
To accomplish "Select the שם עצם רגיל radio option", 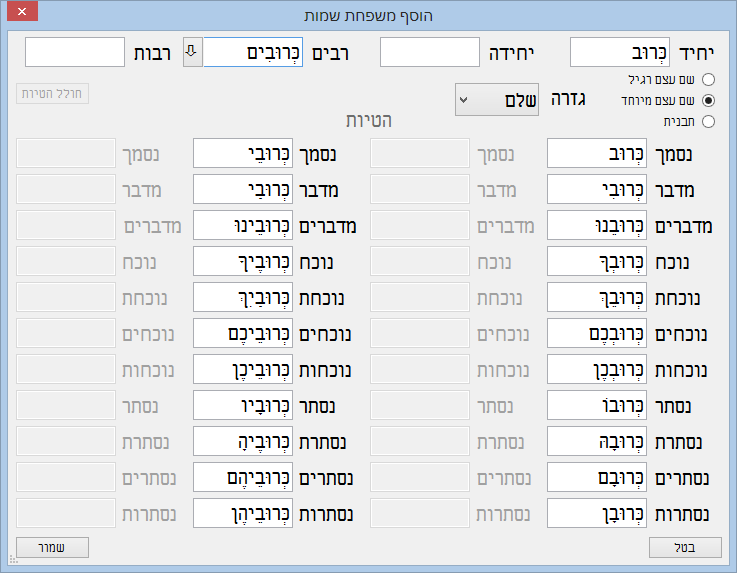I will point(709,79).
